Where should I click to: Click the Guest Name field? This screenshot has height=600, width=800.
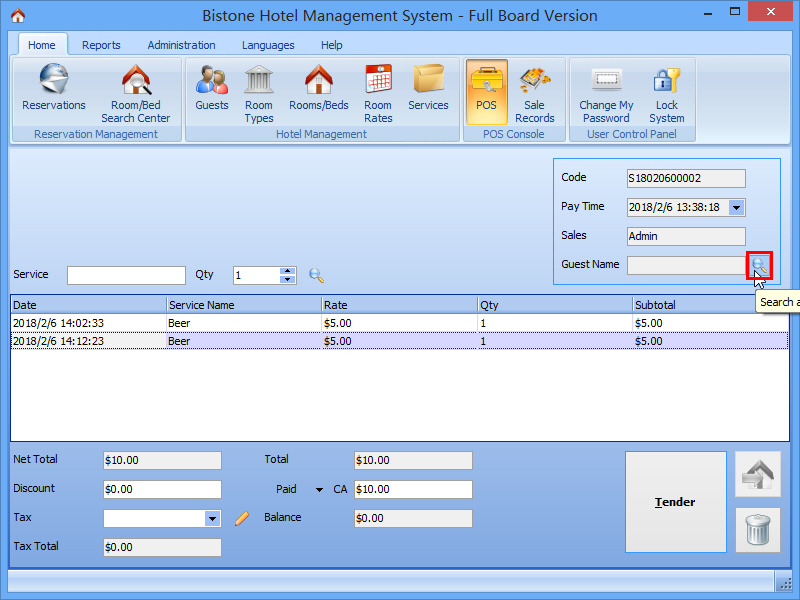(686, 265)
